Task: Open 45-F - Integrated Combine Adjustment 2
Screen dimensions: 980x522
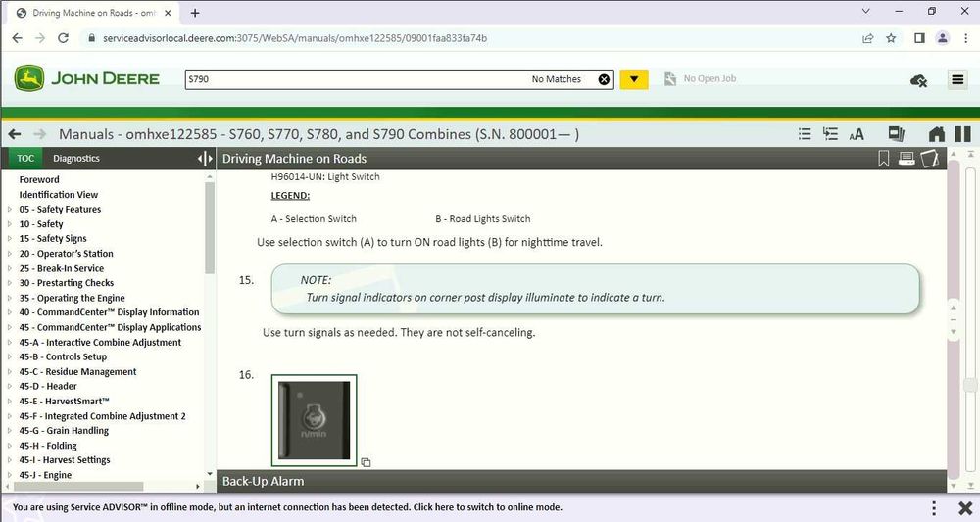Action: pos(103,416)
